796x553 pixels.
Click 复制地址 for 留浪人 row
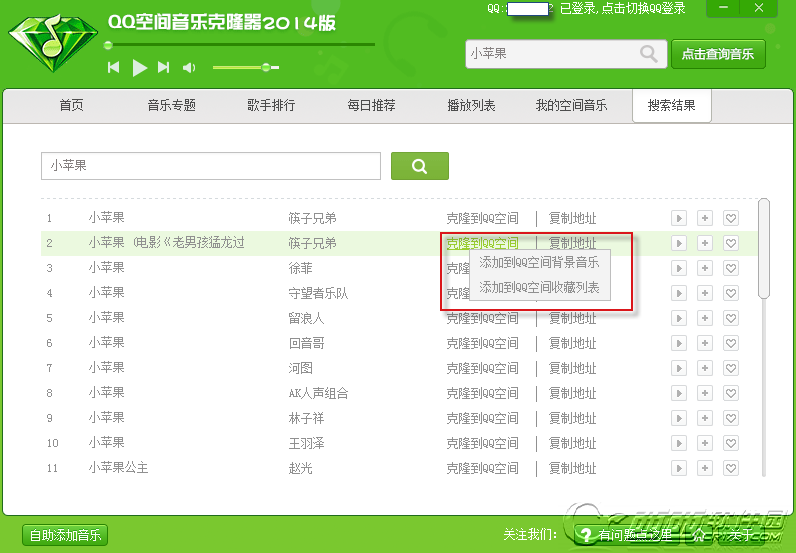tap(573, 318)
